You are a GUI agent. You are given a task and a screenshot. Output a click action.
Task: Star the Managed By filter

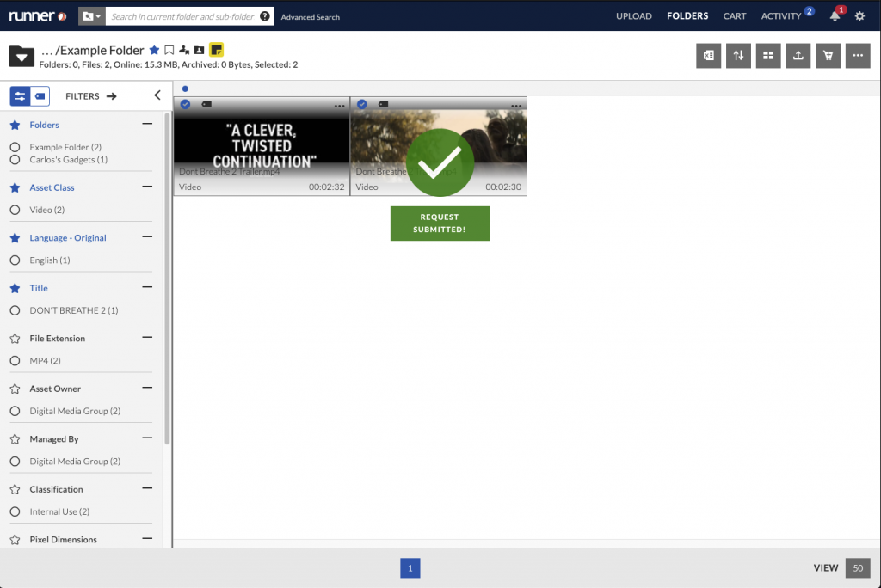click(x=15, y=439)
